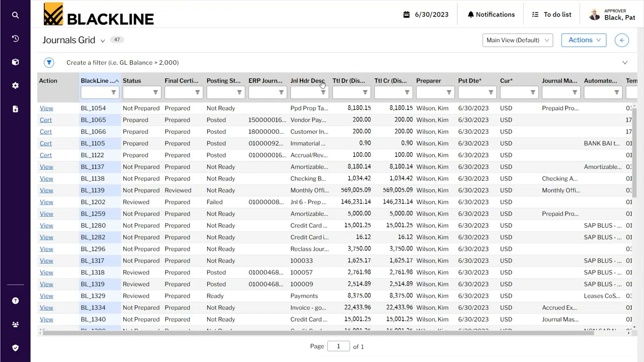Open filter menu for BlackLine ID column
This screenshot has height=362, width=644.
(113, 93)
